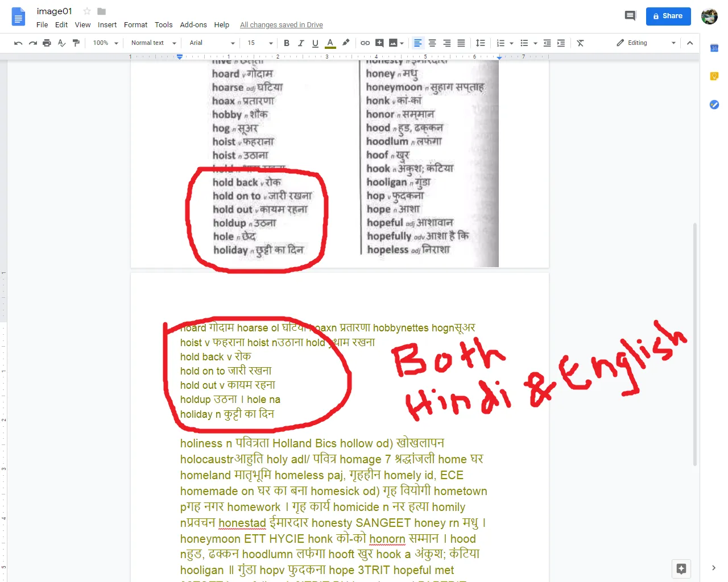The image size is (728, 582).
Task: Show the side panel with bottom chevron
Action: (714, 568)
